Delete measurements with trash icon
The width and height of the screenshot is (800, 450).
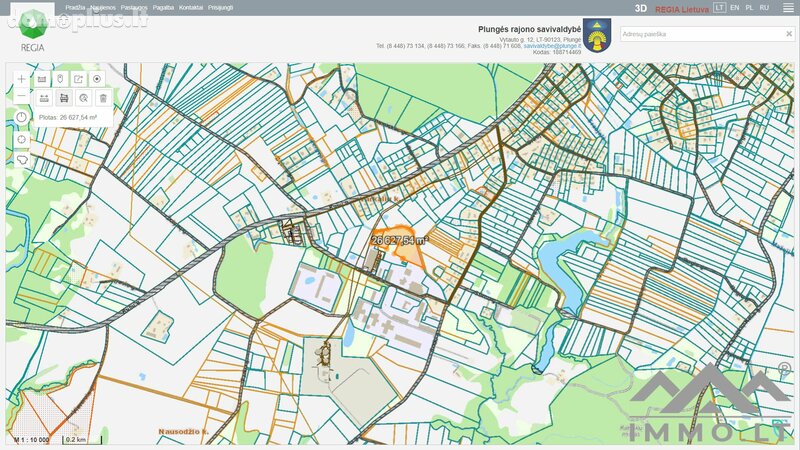[x=103, y=98]
